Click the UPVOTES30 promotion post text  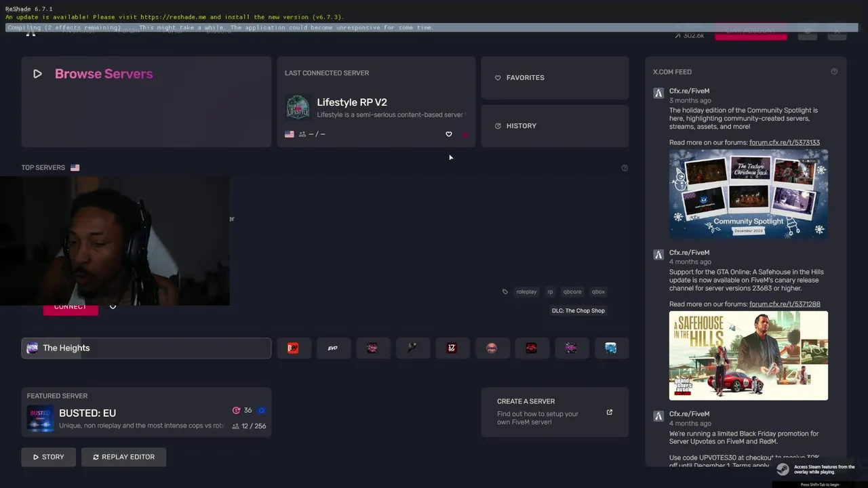[x=744, y=449]
